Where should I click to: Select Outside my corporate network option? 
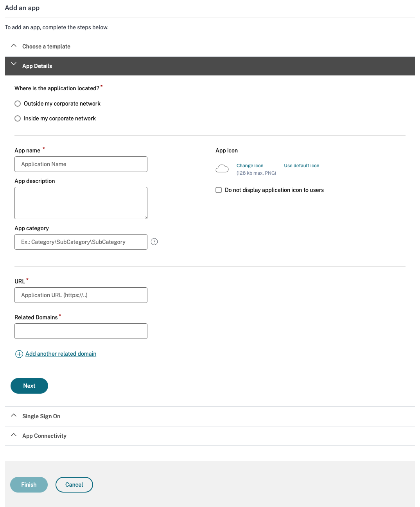18,104
